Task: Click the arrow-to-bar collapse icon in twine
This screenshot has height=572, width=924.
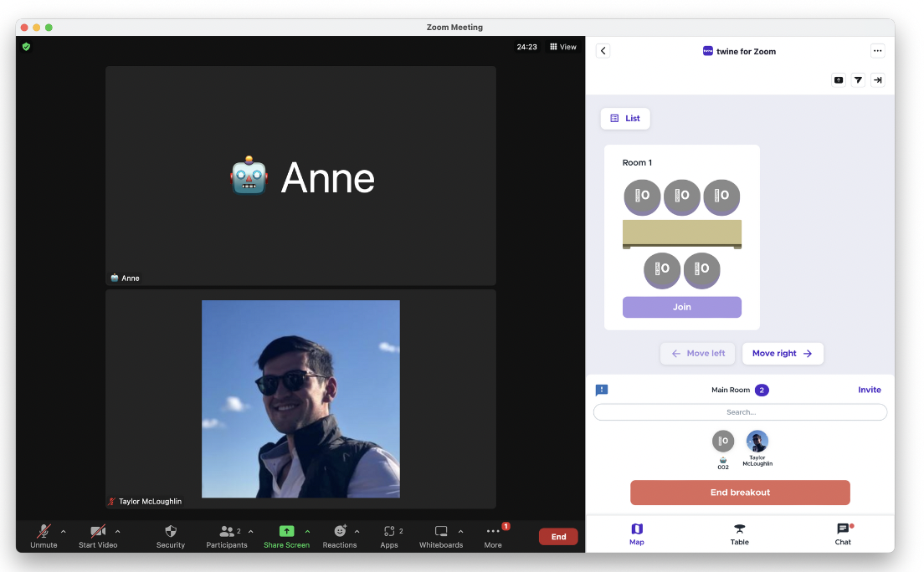Action: click(x=877, y=80)
